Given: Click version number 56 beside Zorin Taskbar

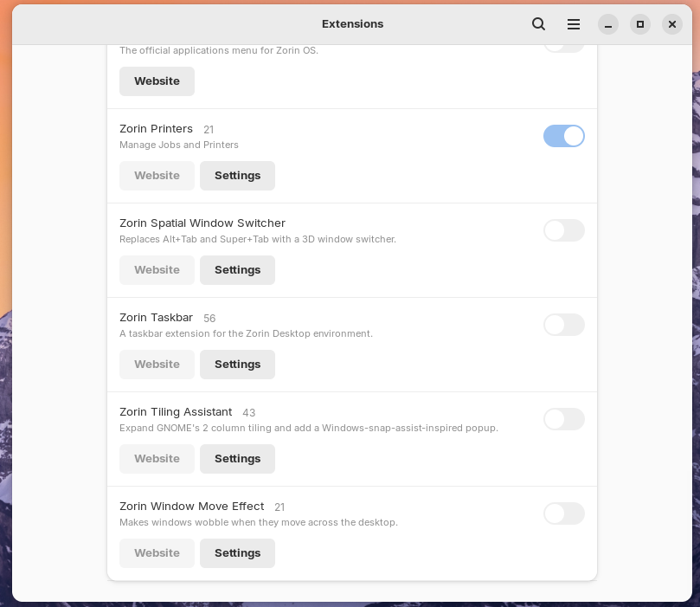Looking at the screenshot, I should (209, 318).
